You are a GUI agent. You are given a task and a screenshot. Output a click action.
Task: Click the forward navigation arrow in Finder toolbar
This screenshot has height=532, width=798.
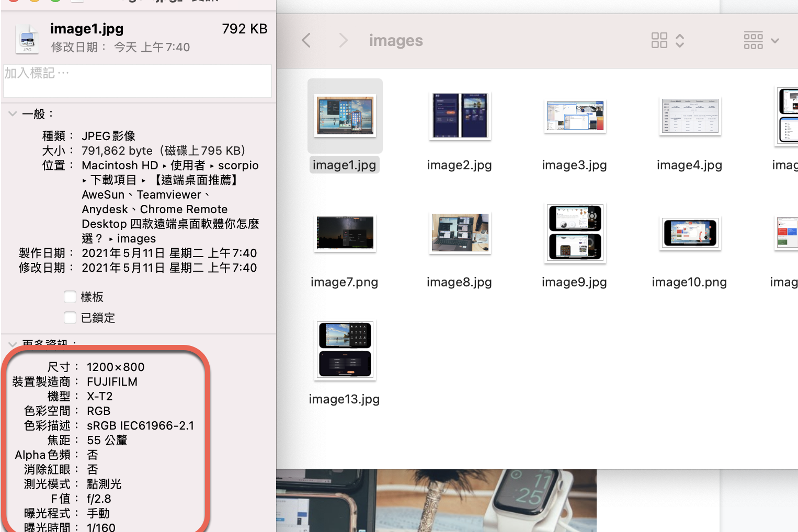click(x=343, y=40)
